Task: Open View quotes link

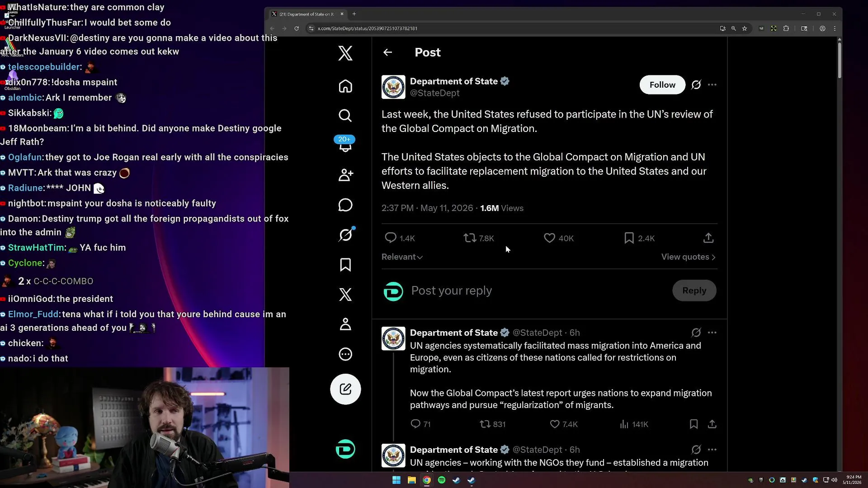Action: pyautogui.click(x=689, y=257)
